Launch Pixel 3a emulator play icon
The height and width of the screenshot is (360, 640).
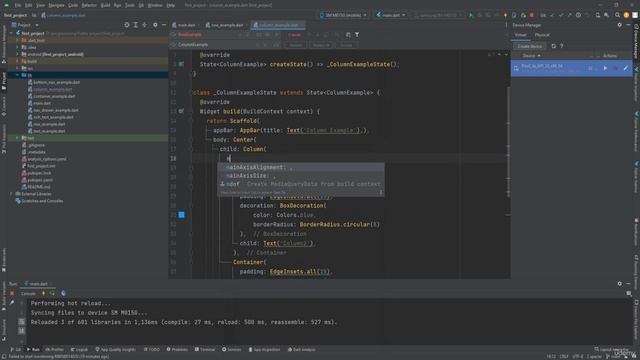click(605, 68)
